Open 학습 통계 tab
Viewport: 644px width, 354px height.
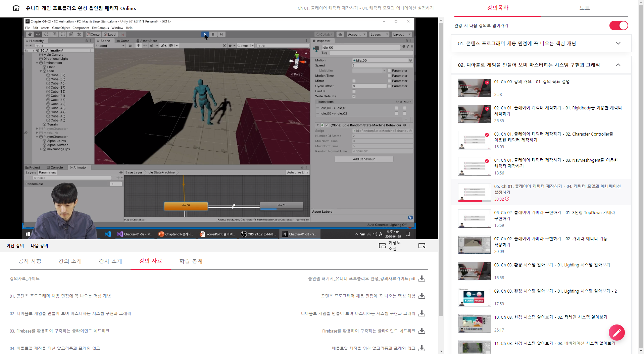191,261
